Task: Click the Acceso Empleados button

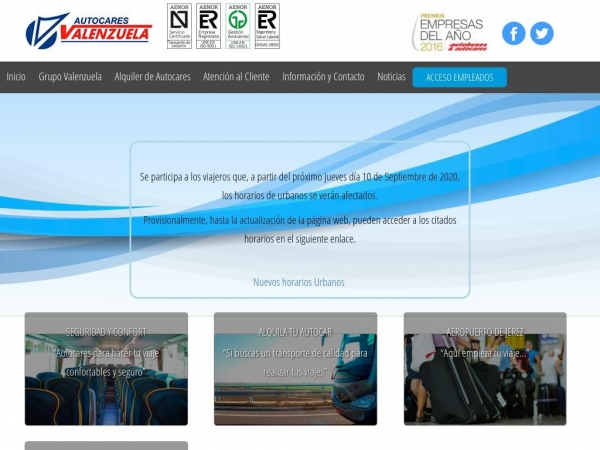Action: (x=460, y=77)
